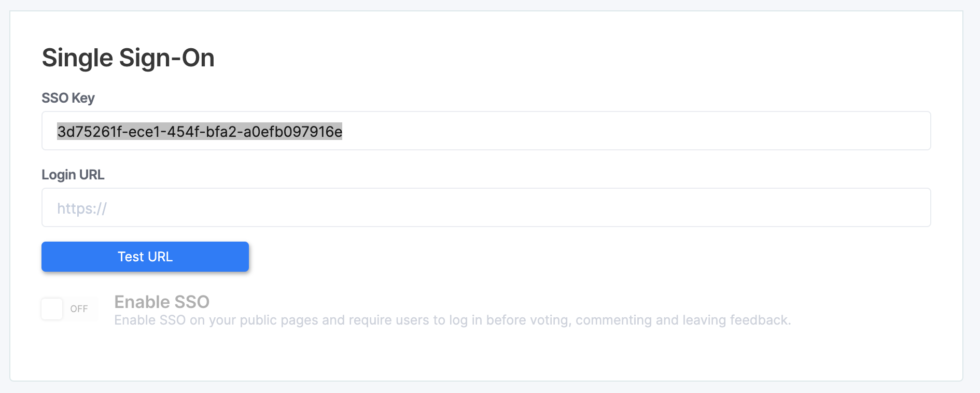Click the SSO Key label
Screen dimensions: 980x393
tap(68, 98)
